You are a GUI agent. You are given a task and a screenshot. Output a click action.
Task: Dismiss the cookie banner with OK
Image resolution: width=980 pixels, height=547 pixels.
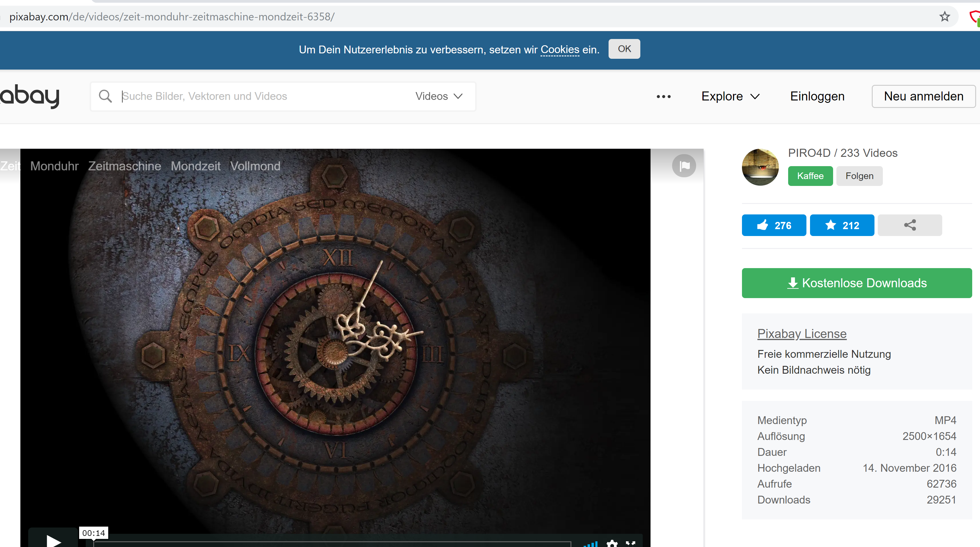pos(624,49)
